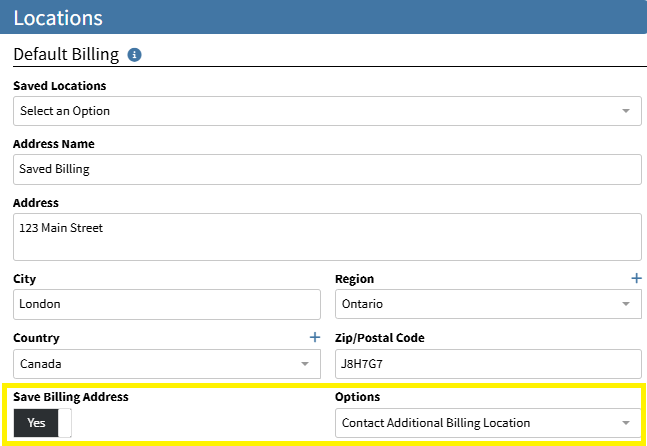Image resolution: width=647 pixels, height=446 pixels.
Task: Click the Country field label
Action: [36, 338]
